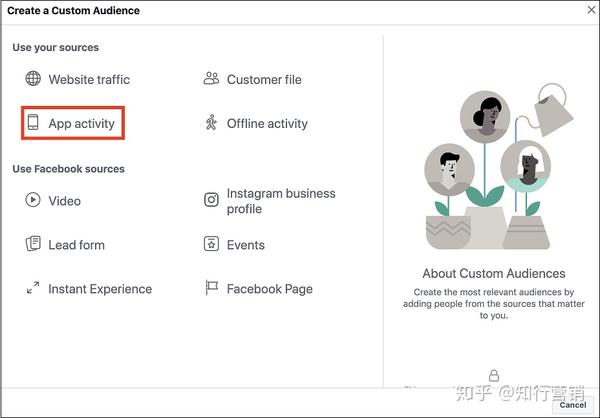Click the globe icon for Website traffic

click(33, 78)
